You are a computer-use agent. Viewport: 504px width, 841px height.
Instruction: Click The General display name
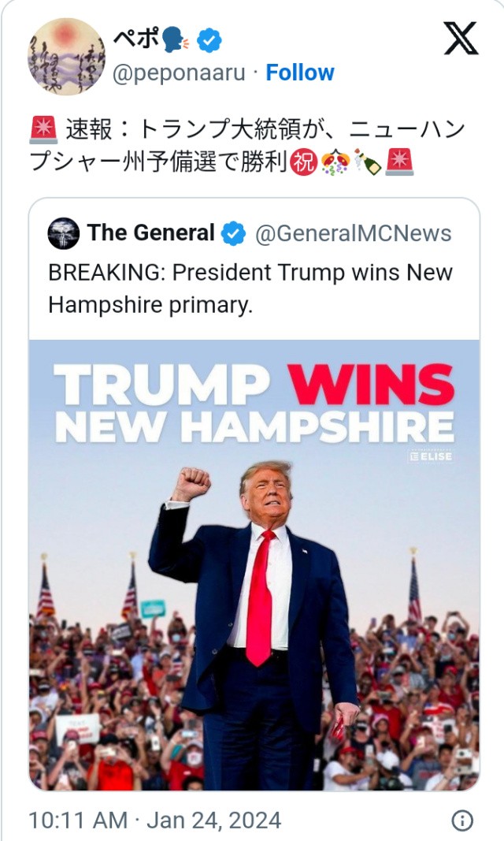coord(150,233)
